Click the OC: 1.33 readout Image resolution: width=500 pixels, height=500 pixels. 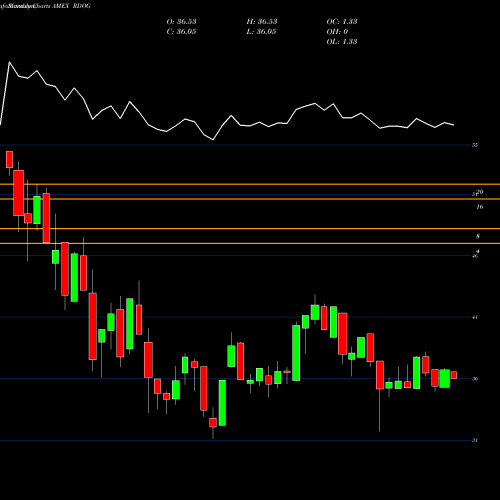coord(342,21)
